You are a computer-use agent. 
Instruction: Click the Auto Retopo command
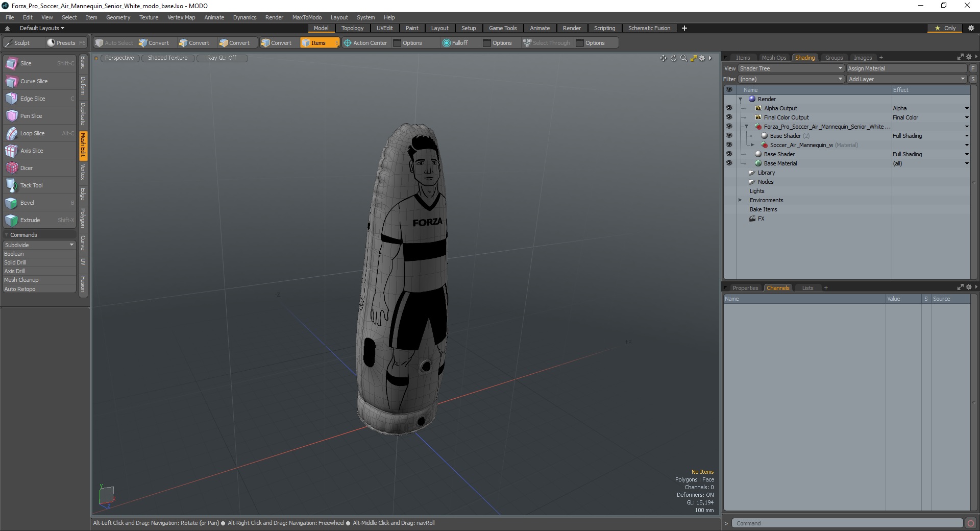pyautogui.click(x=40, y=289)
